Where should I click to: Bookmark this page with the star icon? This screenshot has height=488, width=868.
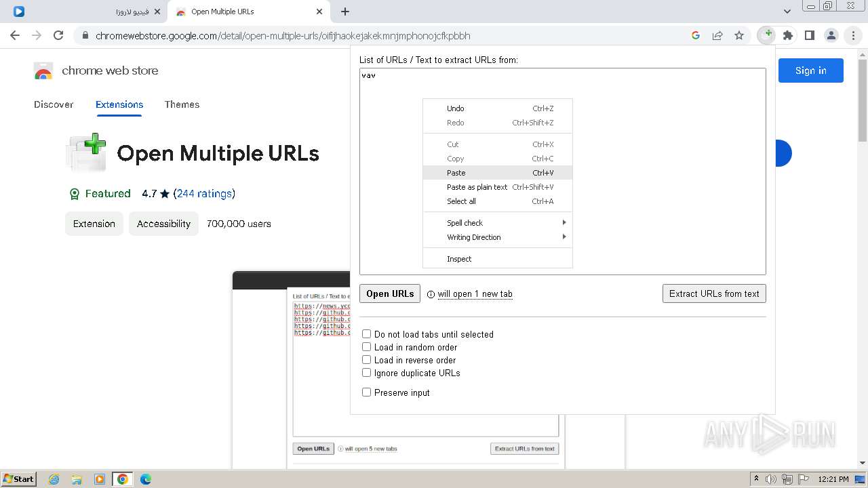[x=739, y=35]
